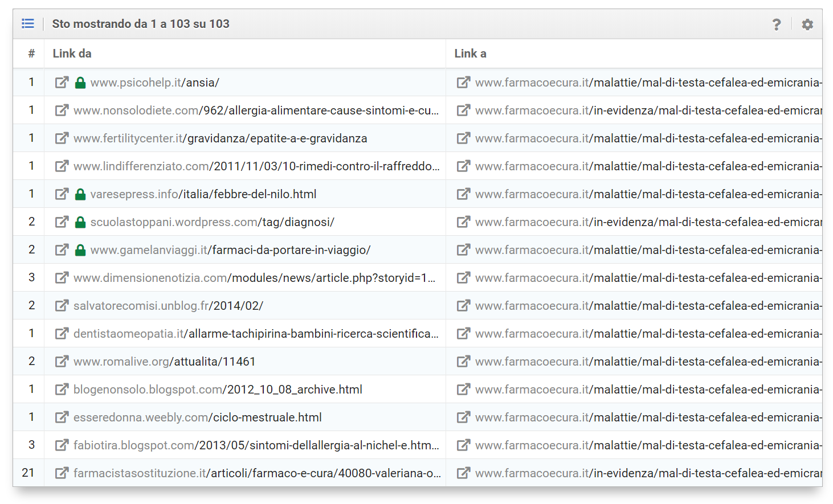Image resolution: width=833 pixels, height=504 pixels.
Task: Follow gamelanviaggi.it farmaci-da-portare-in-viaggio link
Action: pyautogui.click(x=230, y=250)
